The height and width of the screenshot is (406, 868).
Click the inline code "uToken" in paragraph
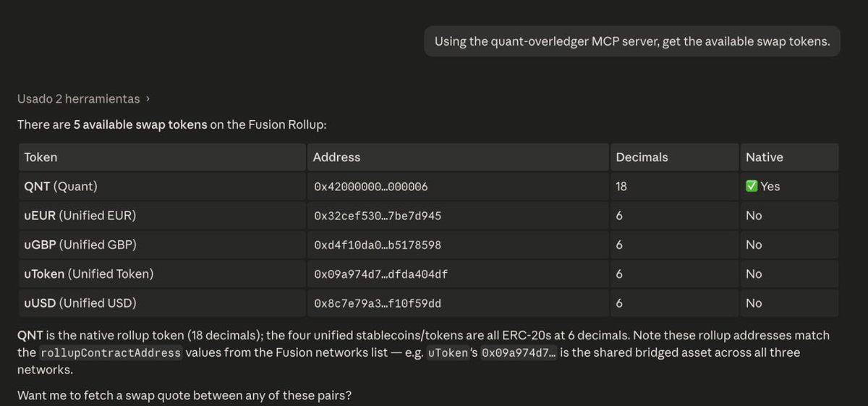[x=446, y=353]
